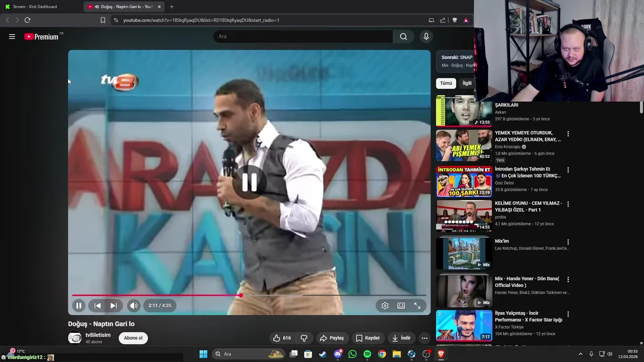Screen dimensions: 644x362
Task: Open tv8iletisim channel avatar
Action: click(x=75, y=338)
